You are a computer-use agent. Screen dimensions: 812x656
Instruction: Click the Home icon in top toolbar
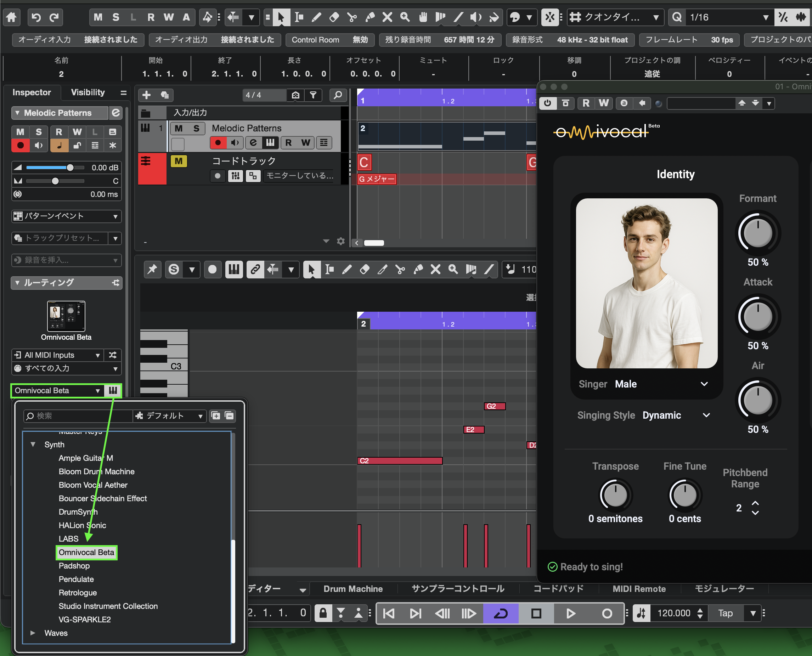[11, 17]
